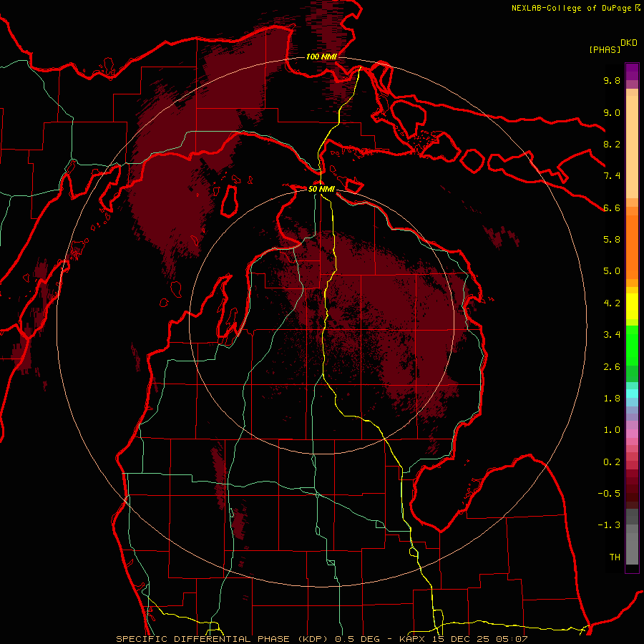Select the -0.5 scale value

609,494
